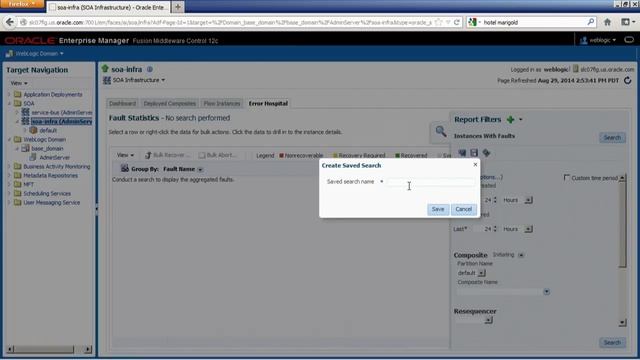640x360 pixels.
Task: Click Cancel in Create Saved Search dialog
Action: coord(464,209)
